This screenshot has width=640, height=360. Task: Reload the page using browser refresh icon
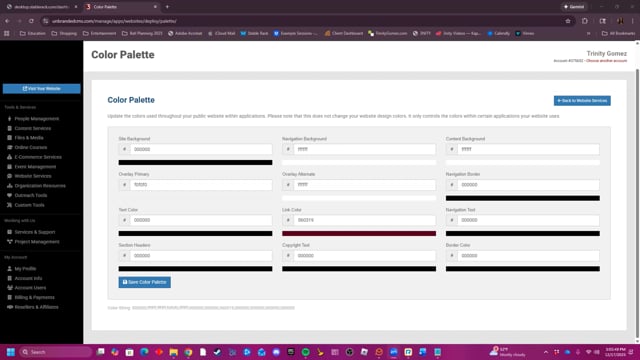click(x=31, y=21)
